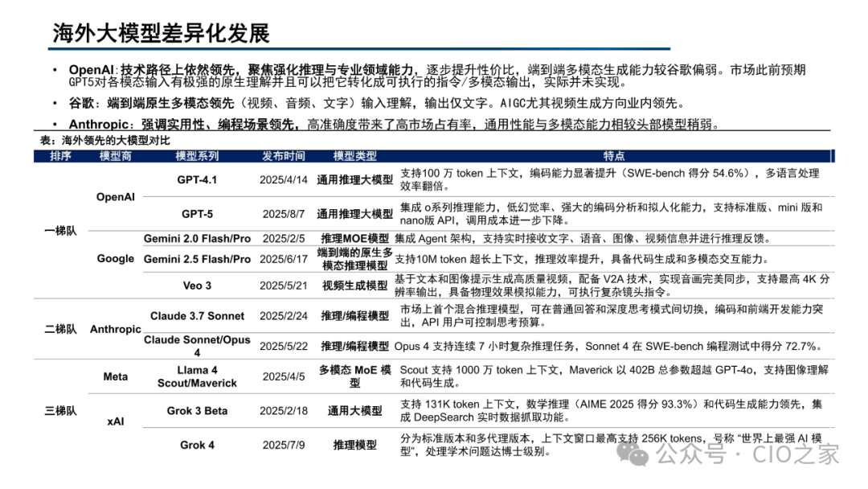This screenshot has width=868, height=489.
Task: Select the 排序 column header
Action: [x=60, y=156]
